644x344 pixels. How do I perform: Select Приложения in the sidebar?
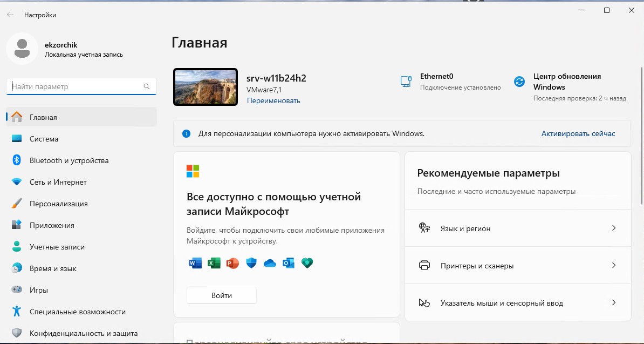point(81,225)
